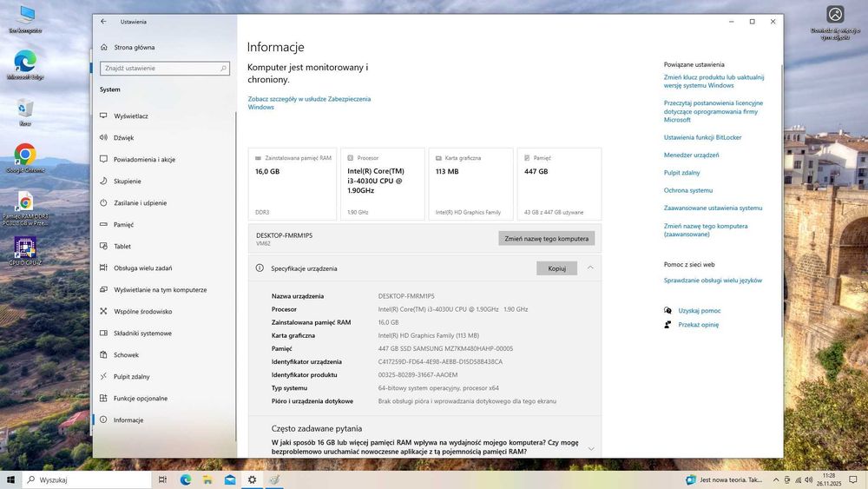The width and height of the screenshot is (868, 489).
Task: Select the Recycle Bin desktop icon
Action: 25,112
